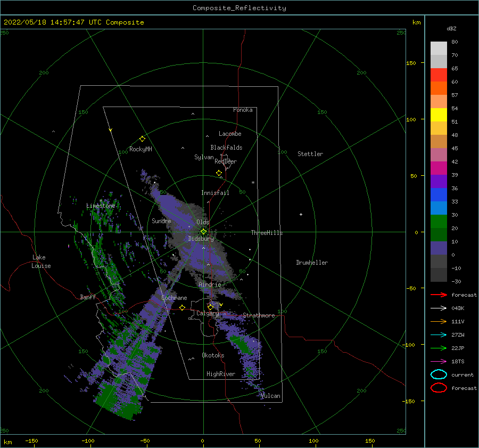
Task: Click the cyan current ellipse legend icon
Action: tap(439, 374)
